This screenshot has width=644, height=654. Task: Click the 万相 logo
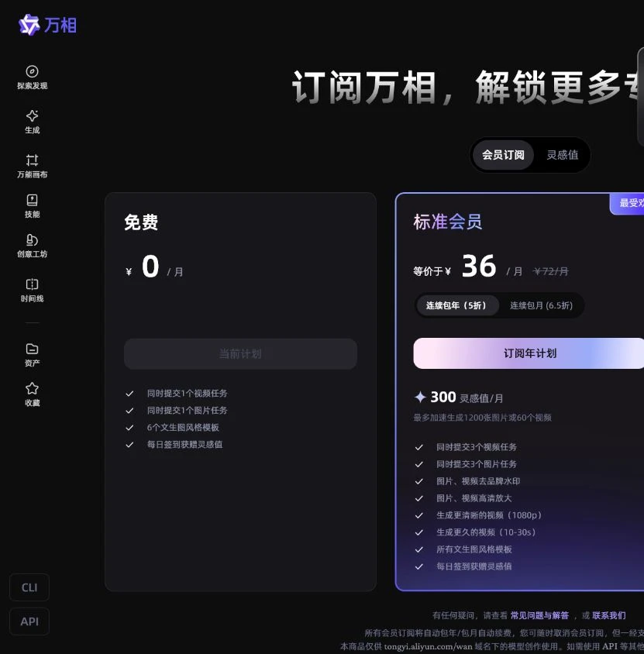47,25
